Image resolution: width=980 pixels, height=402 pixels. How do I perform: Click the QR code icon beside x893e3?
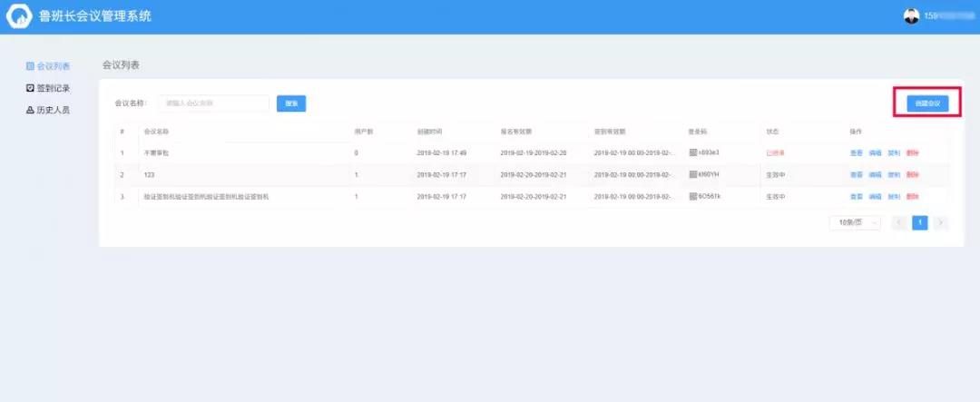(693, 152)
